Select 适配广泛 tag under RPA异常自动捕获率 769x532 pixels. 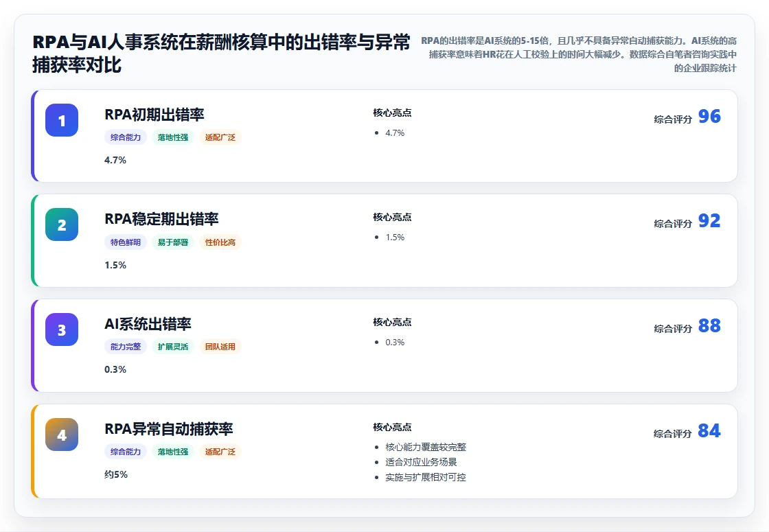tap(220, 452)
